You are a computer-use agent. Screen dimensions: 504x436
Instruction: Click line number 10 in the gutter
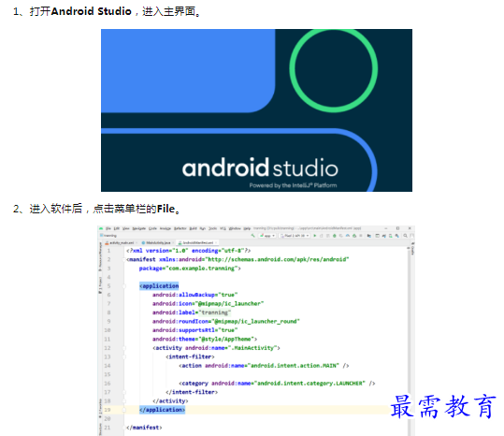click(108, 330)
